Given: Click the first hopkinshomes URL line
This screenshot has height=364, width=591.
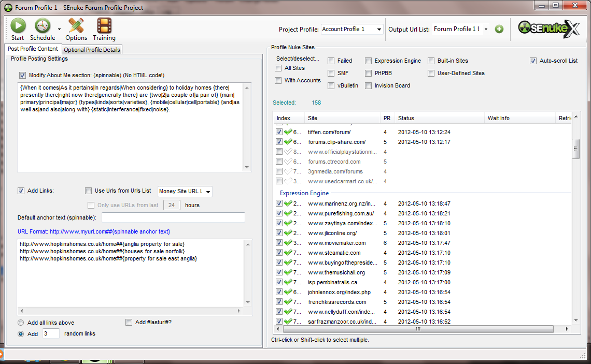Looking at the screenshot, I should point(102,244).
